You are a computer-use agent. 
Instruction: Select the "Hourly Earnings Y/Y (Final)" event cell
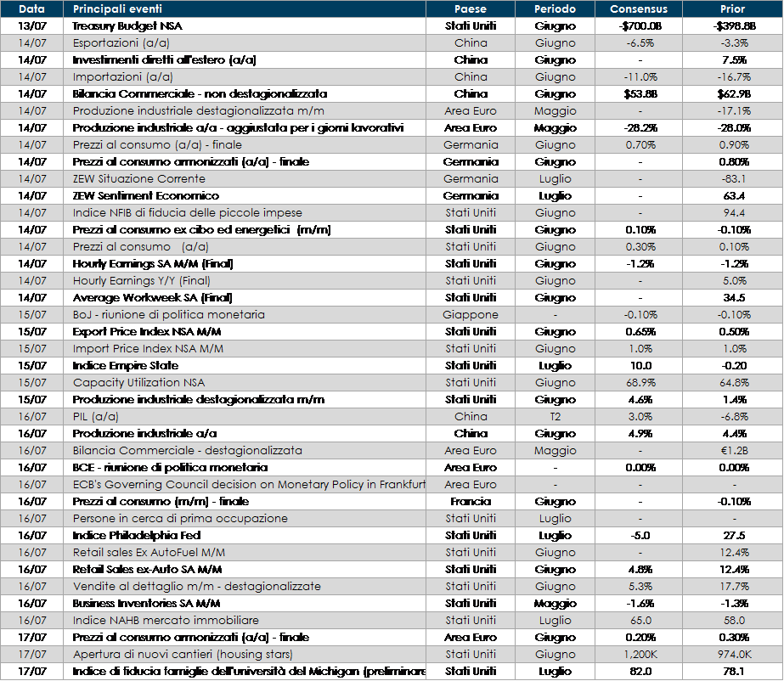coord(141,281)
